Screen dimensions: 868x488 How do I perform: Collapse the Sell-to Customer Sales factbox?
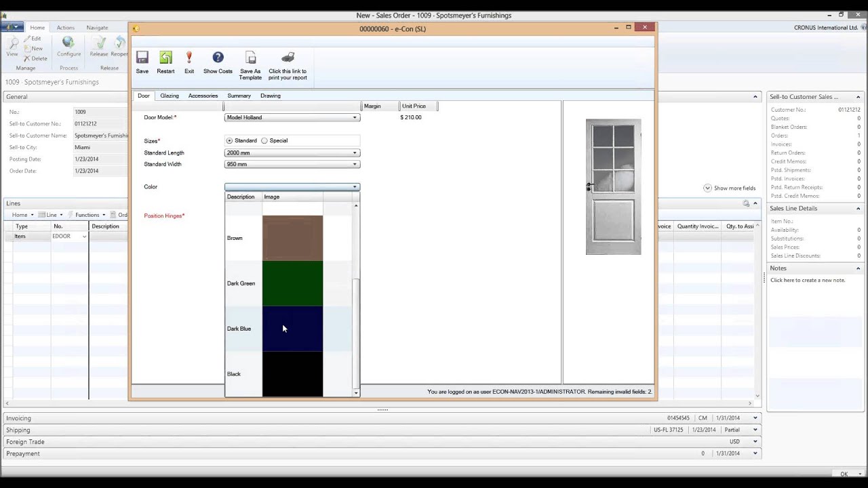tap(858, 97)
